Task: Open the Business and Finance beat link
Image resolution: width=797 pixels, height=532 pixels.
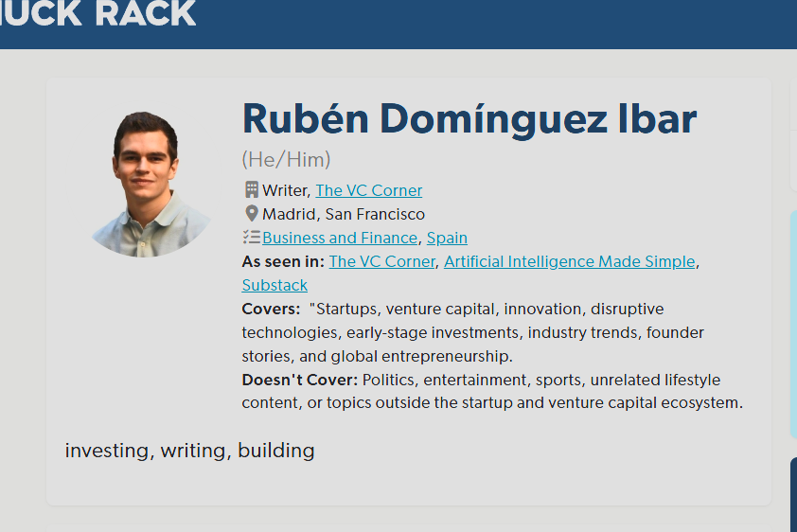Action: pos(340,238)
